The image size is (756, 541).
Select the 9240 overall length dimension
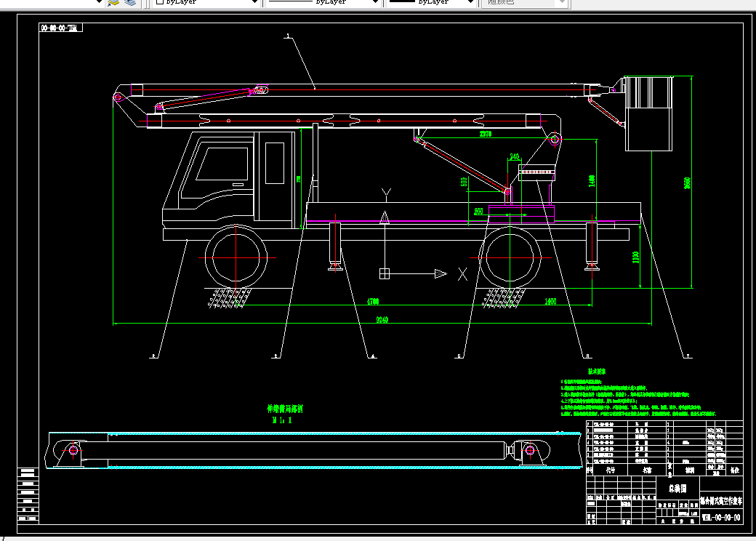(x=382, y=320)
